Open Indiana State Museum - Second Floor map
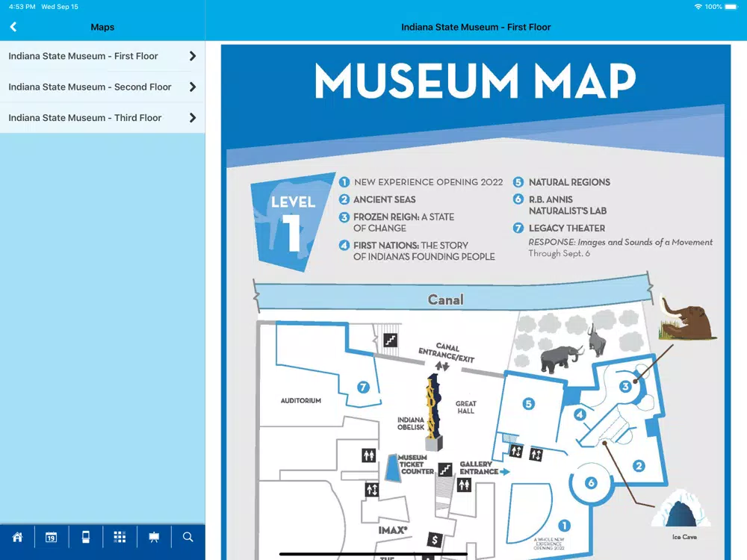 [102, 87]
